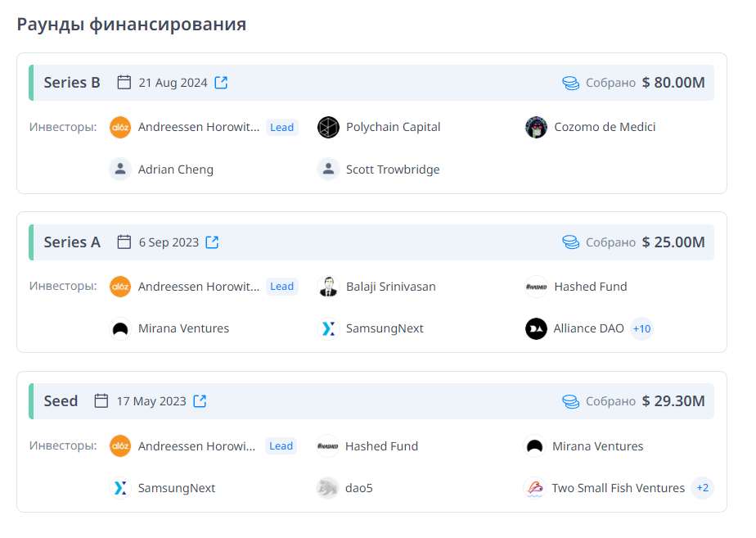Open Hashed Fund in Series A

(x=591, y=287)
